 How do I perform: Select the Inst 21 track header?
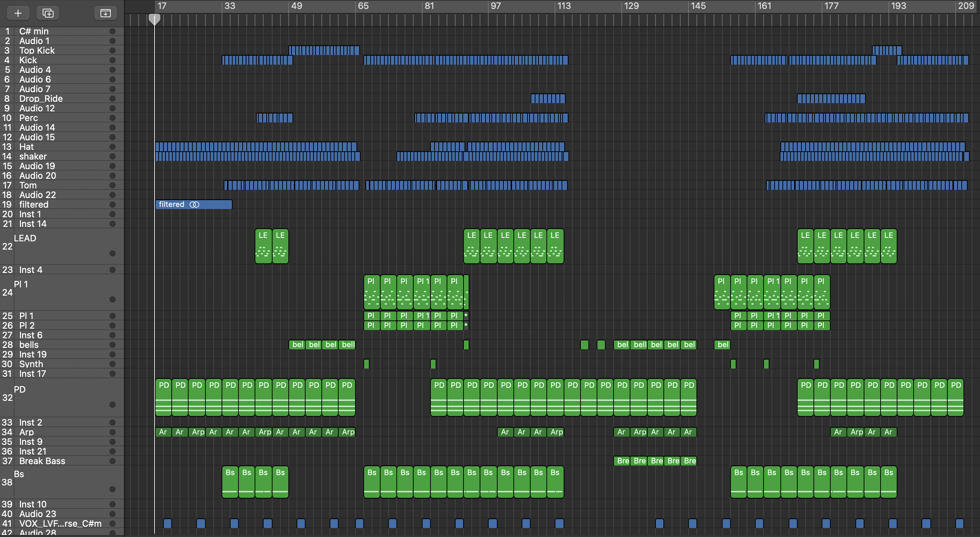pyautogui.click(x=62, y=451)
